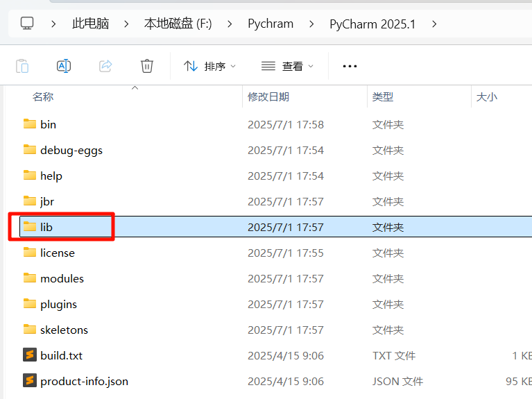
Task: Go to 此电脑 in the breadcrumb
Action: tap(91, 24)
